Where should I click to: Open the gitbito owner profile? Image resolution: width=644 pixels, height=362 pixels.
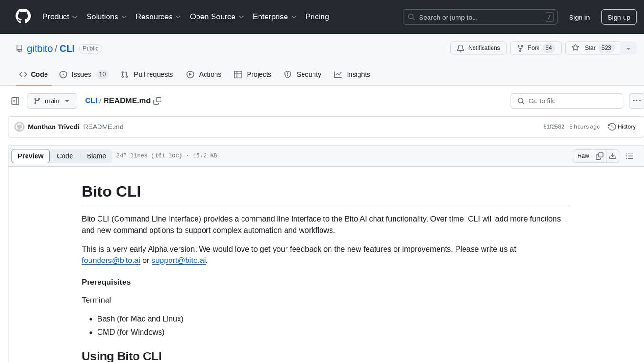(40, 48)
